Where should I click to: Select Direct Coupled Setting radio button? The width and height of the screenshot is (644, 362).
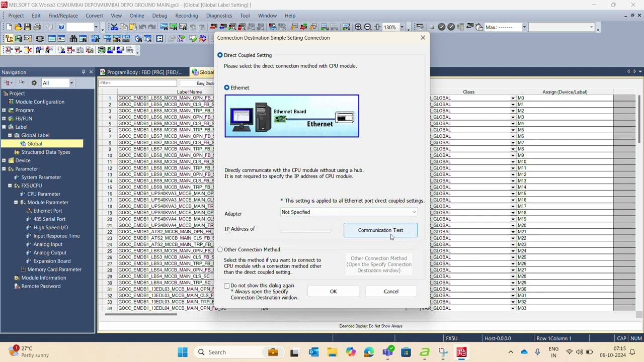tap(220, 55)
